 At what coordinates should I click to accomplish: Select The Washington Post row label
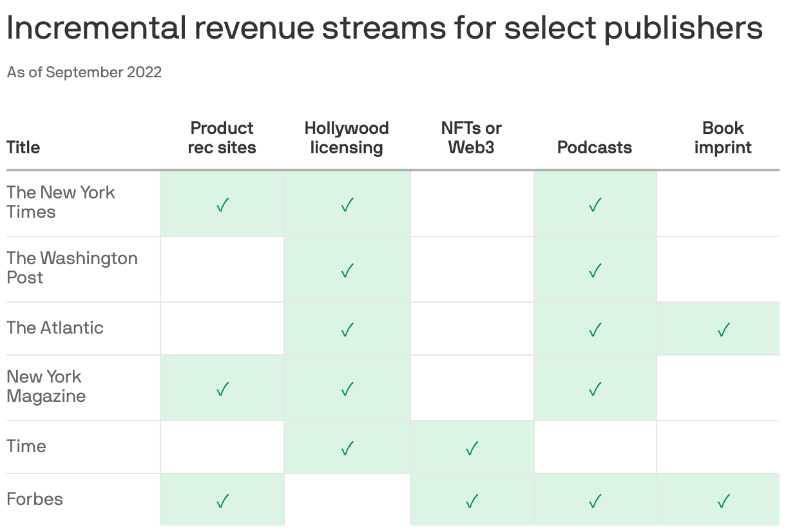72,268
